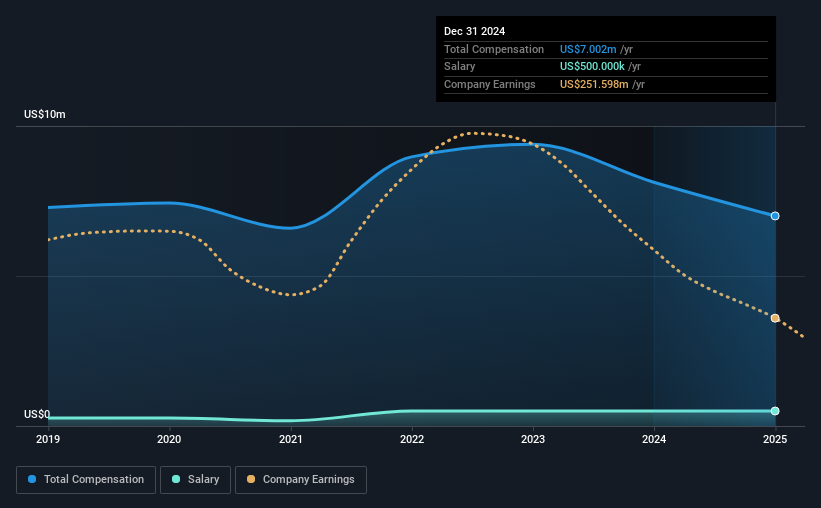Toggle the Company Earnings legend button
Image resolution: width=821 pixels, height=508 pixels.
[x=301, y=480]
